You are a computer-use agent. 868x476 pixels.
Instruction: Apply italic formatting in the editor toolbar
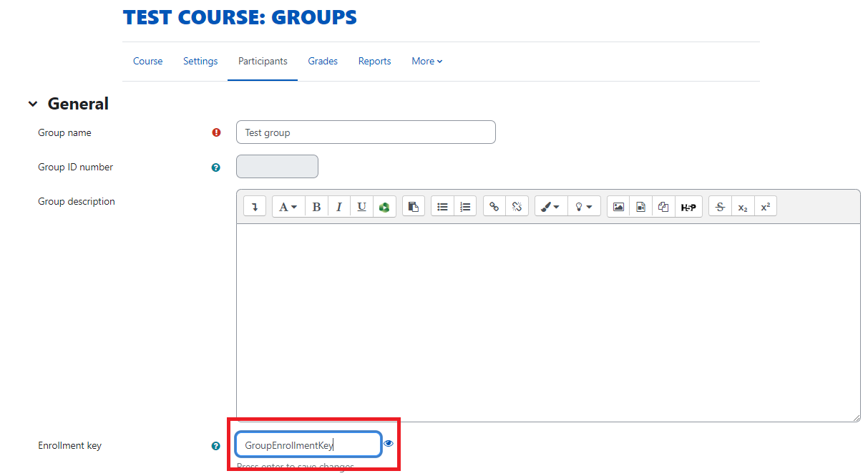(x=339, y=206)
